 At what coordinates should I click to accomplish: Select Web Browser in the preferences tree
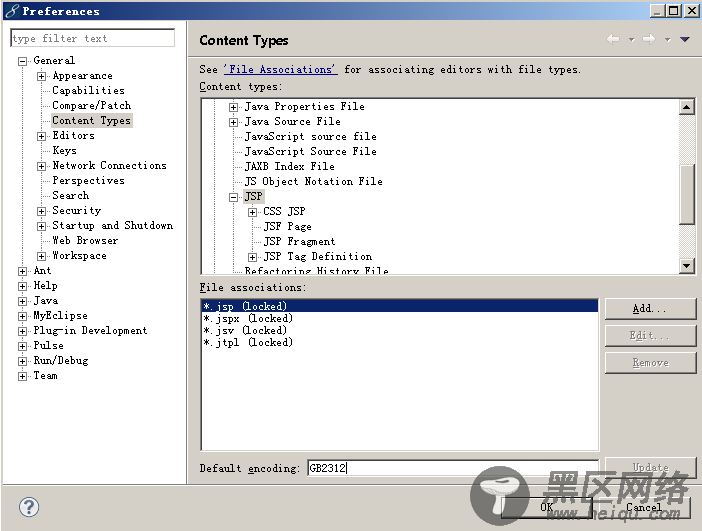(x=85, y=240)
